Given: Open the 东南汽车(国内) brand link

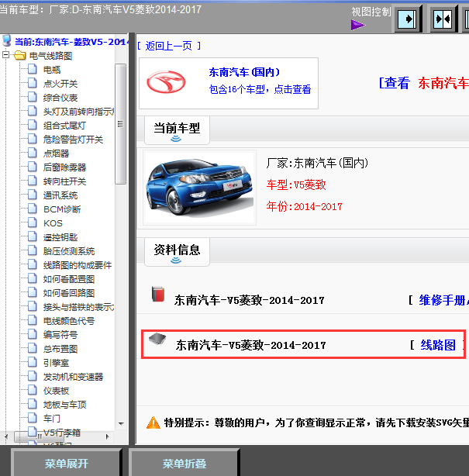Looking at the screenshot, I should click(x=244, y=72).
